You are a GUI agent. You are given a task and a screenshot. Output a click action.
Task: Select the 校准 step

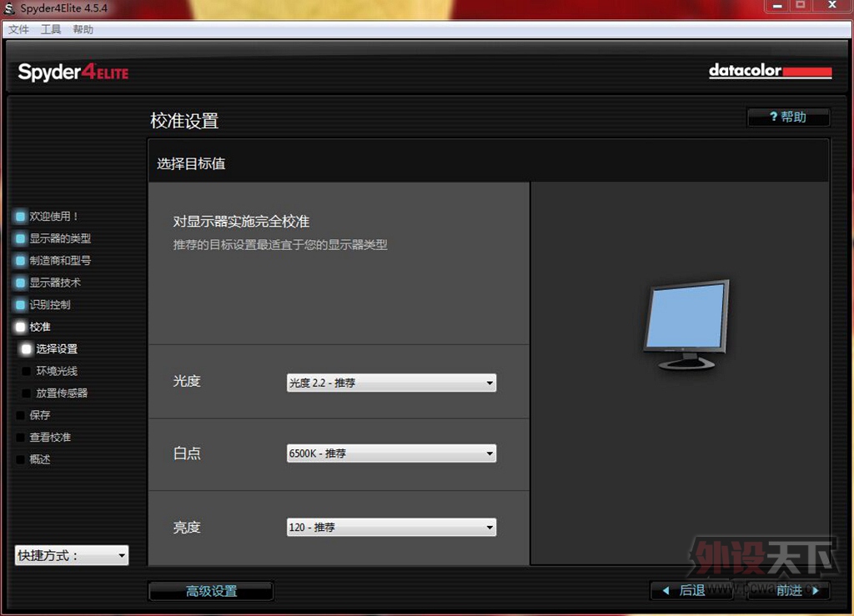(40, 327)
